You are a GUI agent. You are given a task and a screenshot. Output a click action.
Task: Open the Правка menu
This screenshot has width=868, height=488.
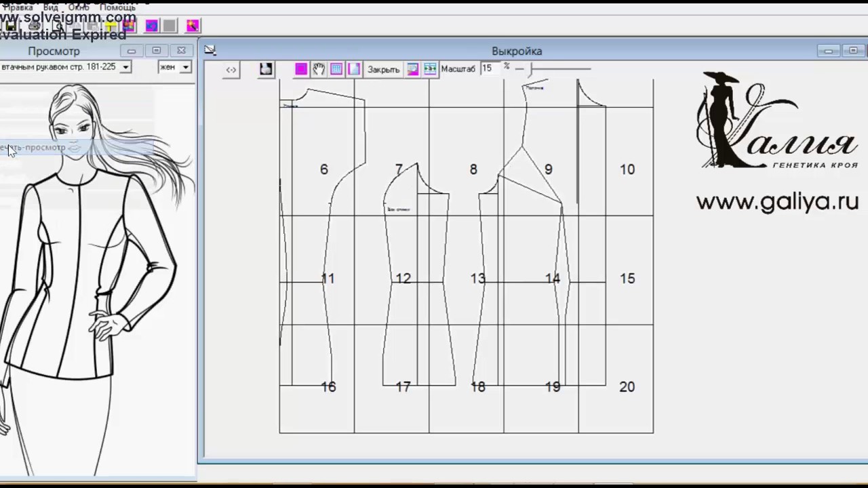(18, 7)
